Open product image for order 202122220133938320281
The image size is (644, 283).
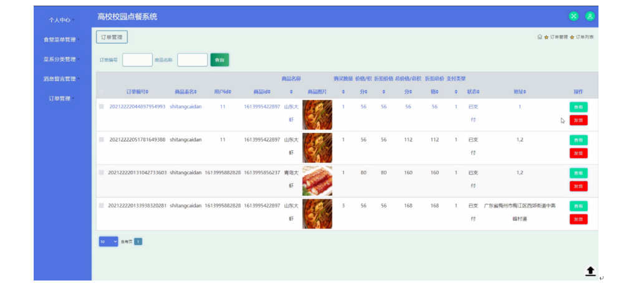(317, 214)
